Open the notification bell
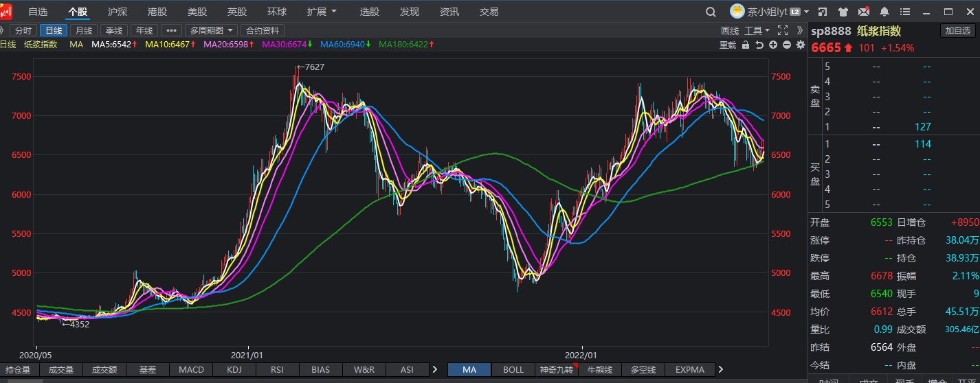The image size is (980, 383). tap(884, 12)
